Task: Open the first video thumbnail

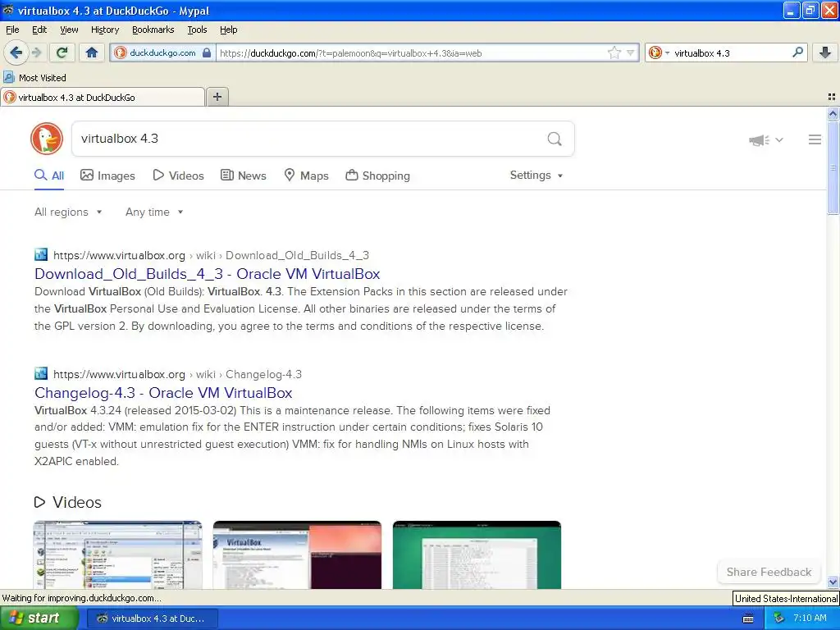Action: 118,555
